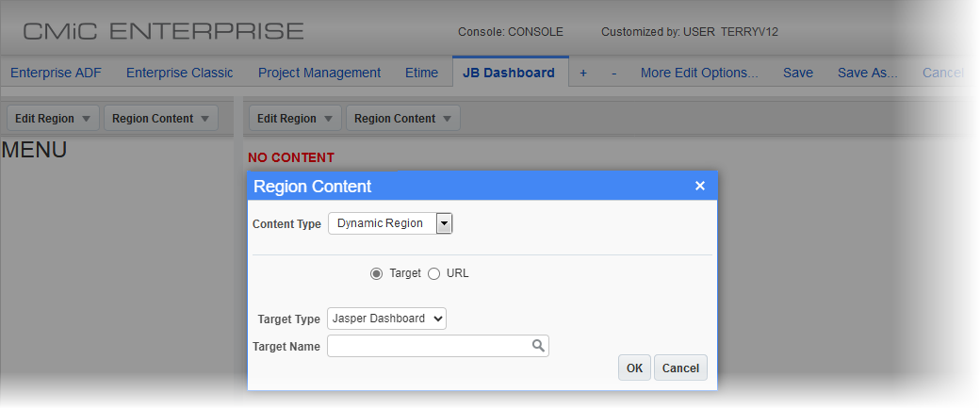Viewport: 980px width, 409px height.
Task: Select the Etime tab
Action: pos(422,73)
